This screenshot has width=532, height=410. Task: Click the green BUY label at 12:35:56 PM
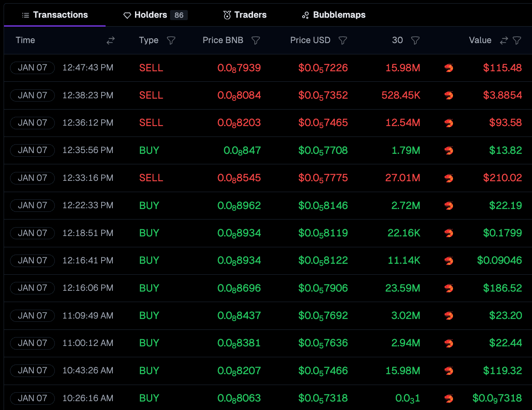(x=149, y=150)
